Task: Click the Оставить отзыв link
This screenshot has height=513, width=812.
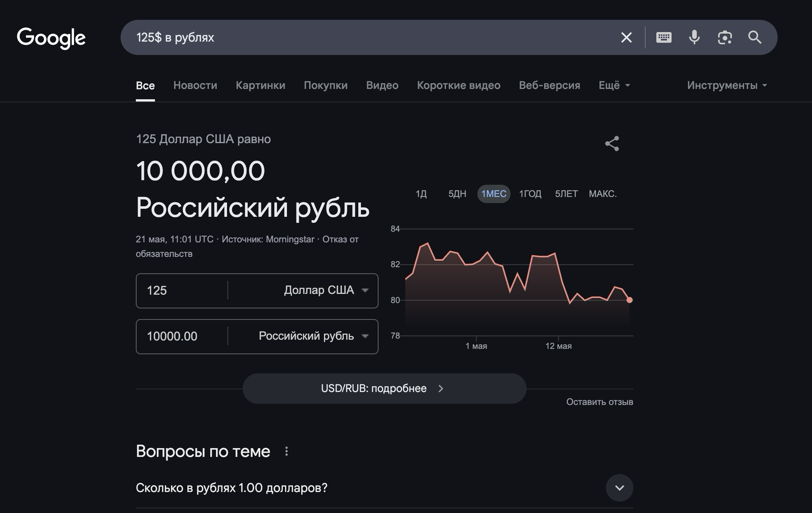Action: tap(599, 402)
